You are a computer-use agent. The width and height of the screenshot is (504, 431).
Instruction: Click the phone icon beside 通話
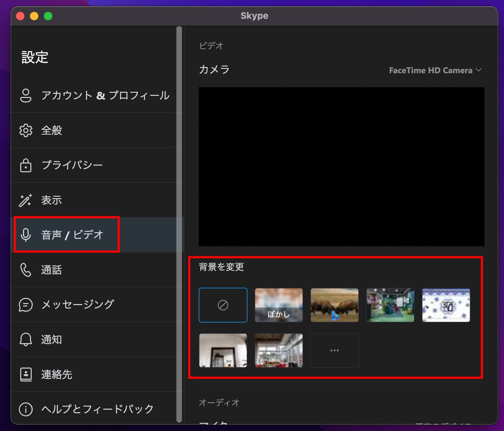click(26, 270)
